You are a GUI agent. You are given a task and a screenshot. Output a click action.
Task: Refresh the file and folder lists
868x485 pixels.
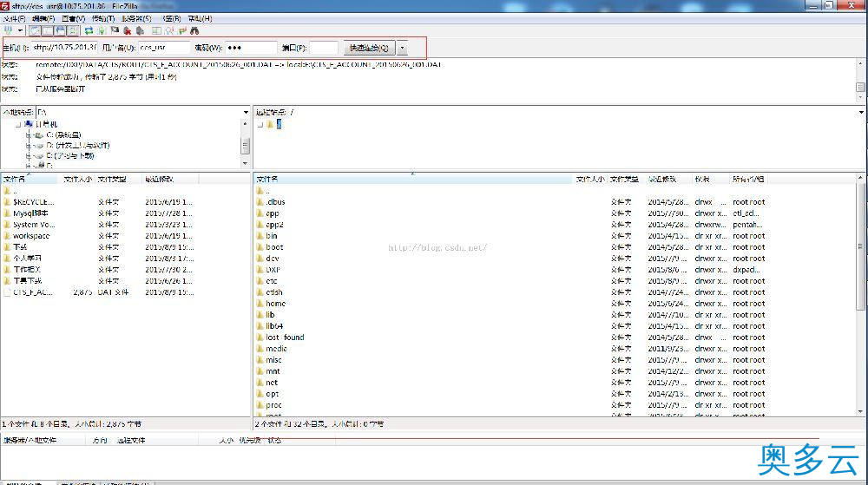click(x=89, y=31)
